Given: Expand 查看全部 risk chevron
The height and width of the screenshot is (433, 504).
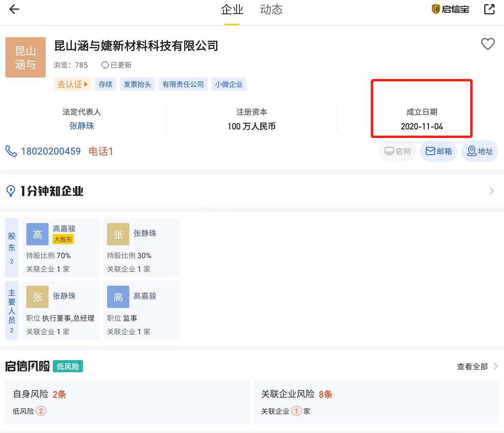Looking at the screenshot, I should pos(495,366).
